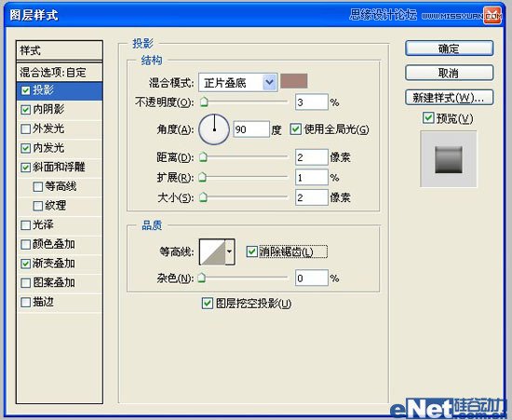Select the 样式 header item

pos(60,50)
